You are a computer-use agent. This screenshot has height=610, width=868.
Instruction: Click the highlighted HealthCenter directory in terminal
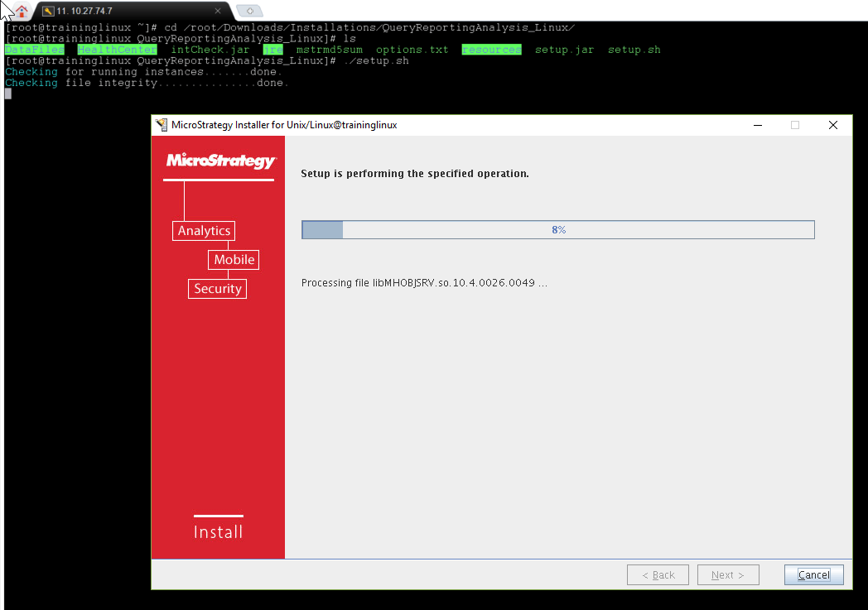click(x=117, y=50)
